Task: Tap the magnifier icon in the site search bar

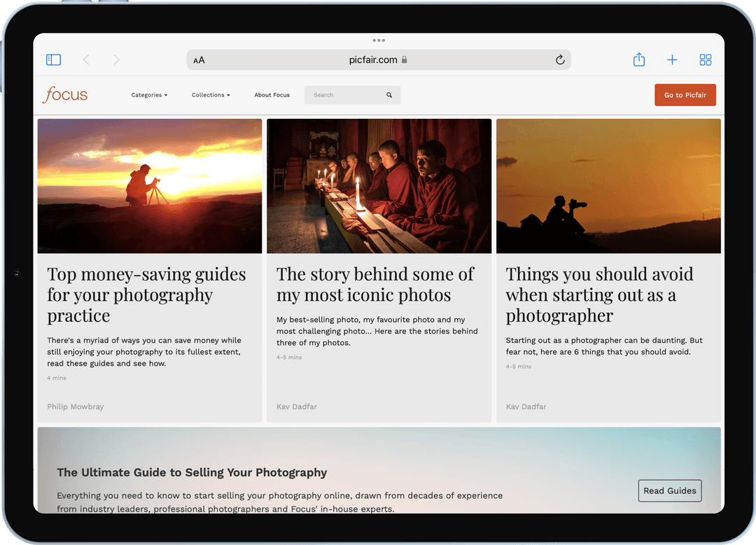Action: [389, 94]
